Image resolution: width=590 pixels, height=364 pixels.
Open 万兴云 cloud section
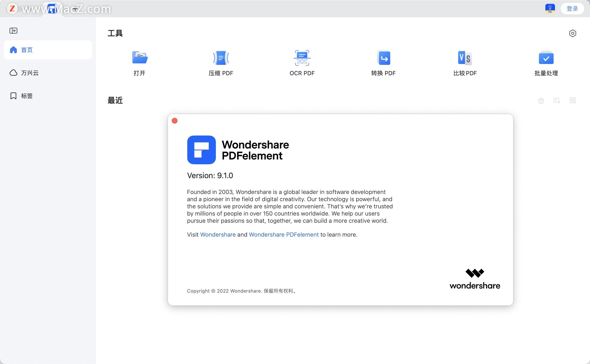tap(29, 73)
